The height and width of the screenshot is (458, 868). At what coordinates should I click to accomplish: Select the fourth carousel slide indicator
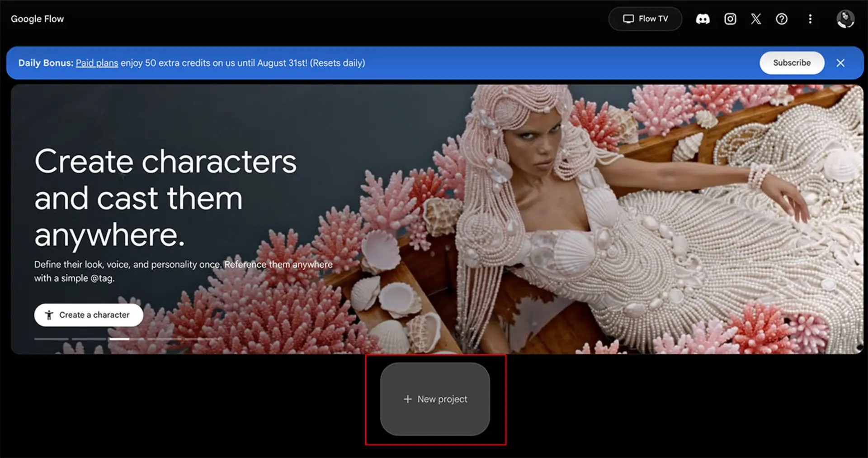point(165,339)
